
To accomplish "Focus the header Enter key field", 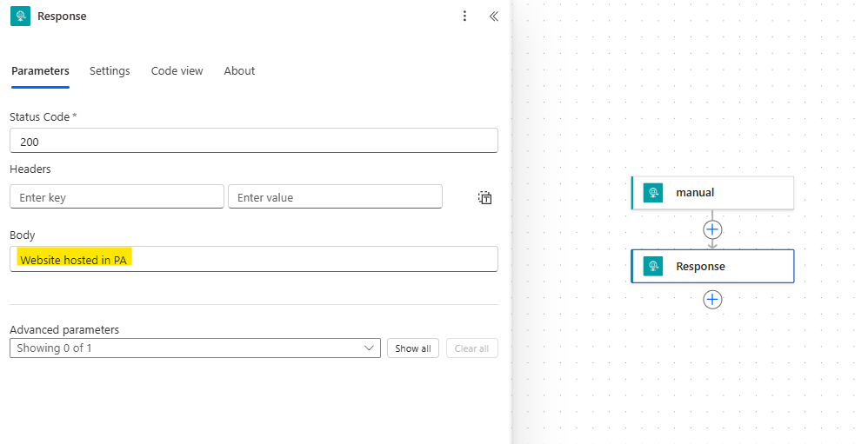I will (x=117, y=197).
